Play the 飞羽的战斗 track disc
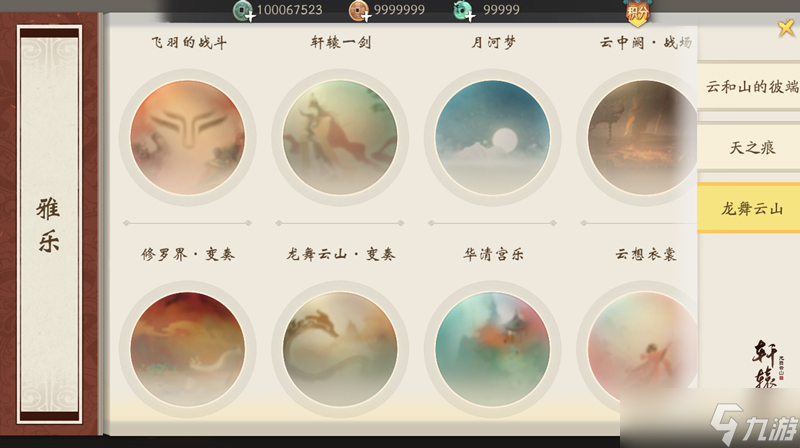Image resolution: width=800 pixels, height=448 pixels. click(188, 137)
